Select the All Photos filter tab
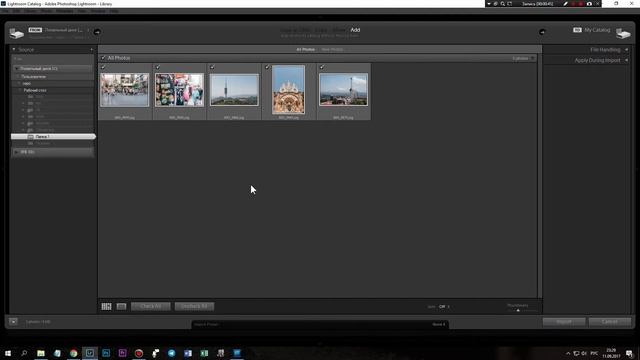The height and width of the screenshot is (360, 640). coord(306,49)
